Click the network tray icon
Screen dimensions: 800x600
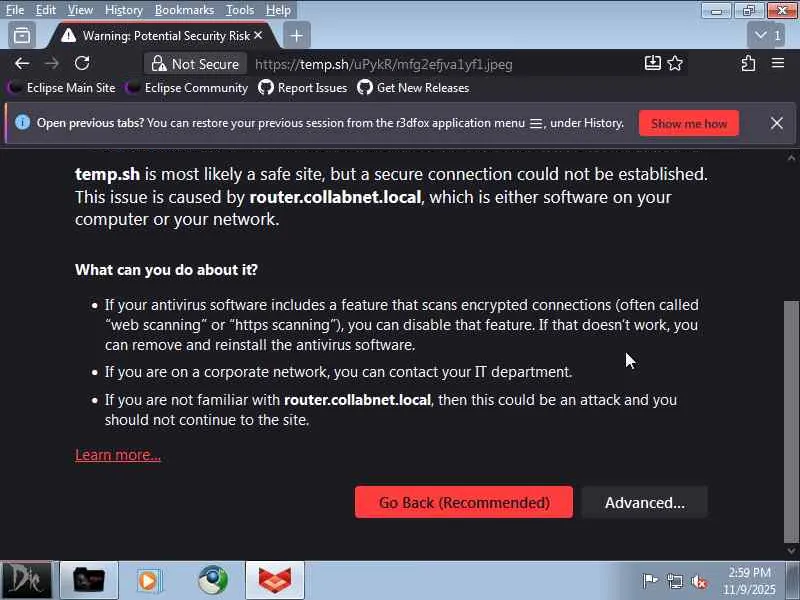pyautogui.click(x=674, y=581)
